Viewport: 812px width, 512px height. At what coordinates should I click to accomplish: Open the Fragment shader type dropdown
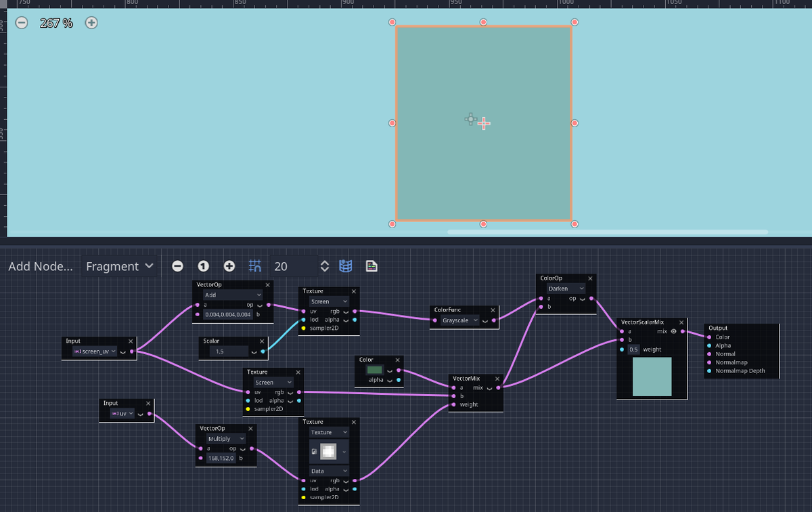tap(120, 266)
